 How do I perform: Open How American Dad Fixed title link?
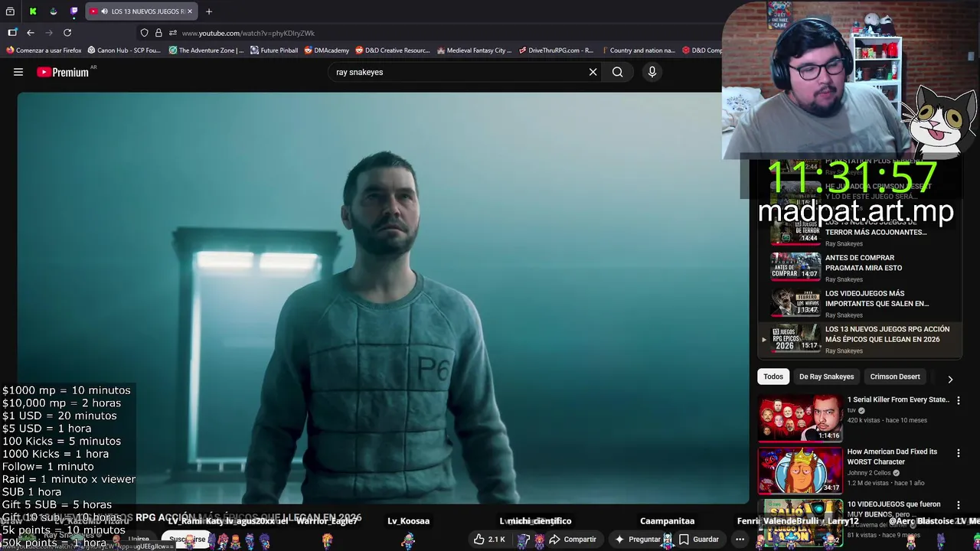[892, 457]
